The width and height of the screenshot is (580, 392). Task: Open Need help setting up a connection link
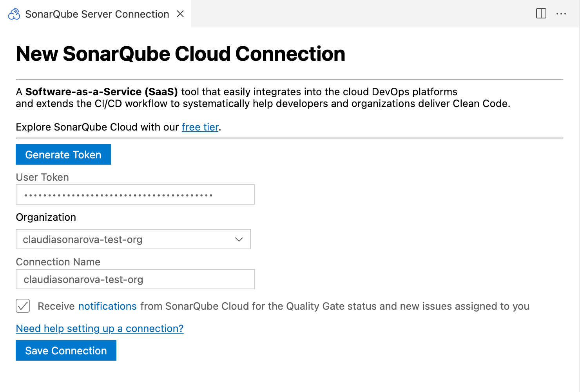pos(100,328)
